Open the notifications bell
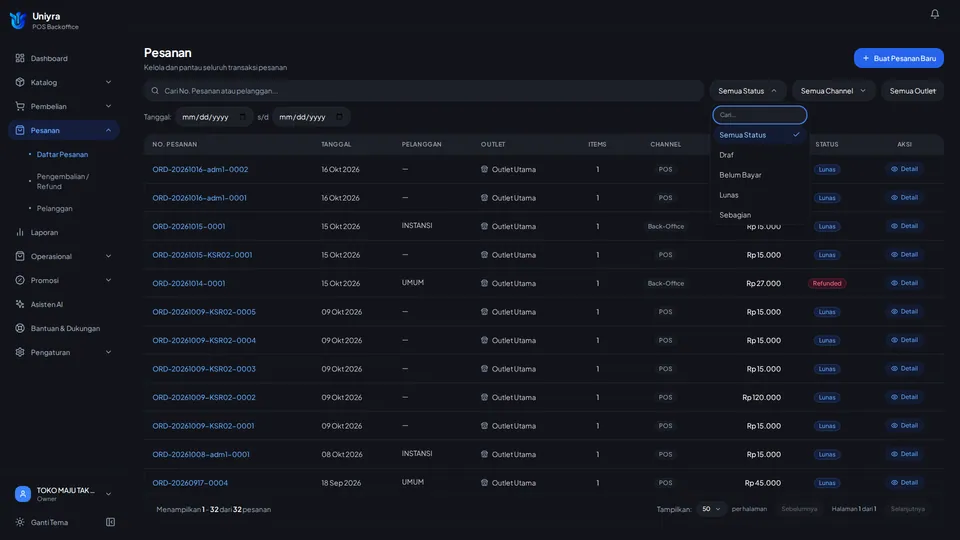Viewport: 960px width, 540px height. coord(934,13)
